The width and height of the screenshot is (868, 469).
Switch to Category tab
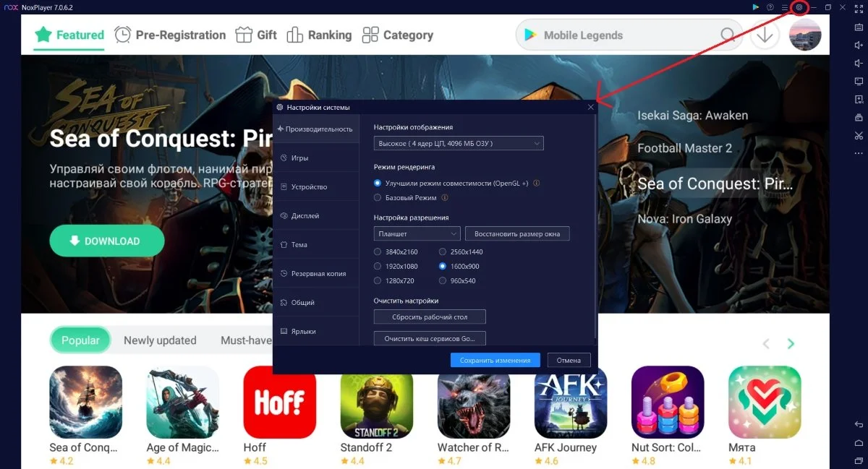[x=397, y=35]
